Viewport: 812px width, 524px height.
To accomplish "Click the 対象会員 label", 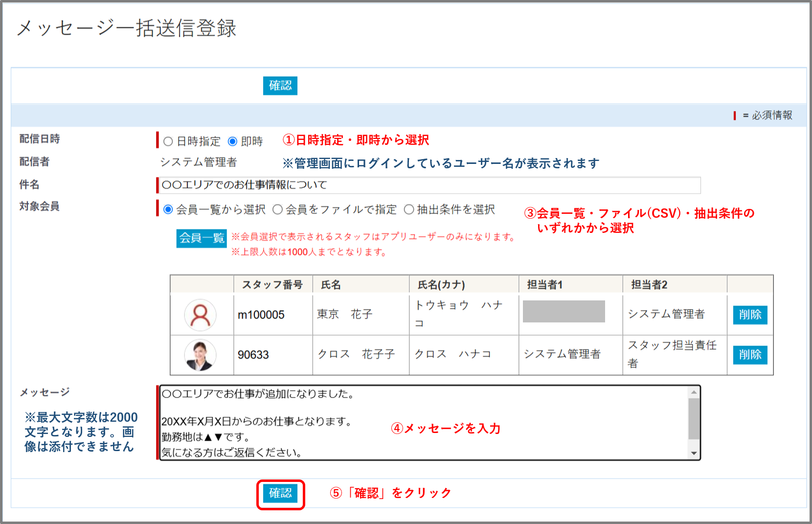I will pos(40,206).
